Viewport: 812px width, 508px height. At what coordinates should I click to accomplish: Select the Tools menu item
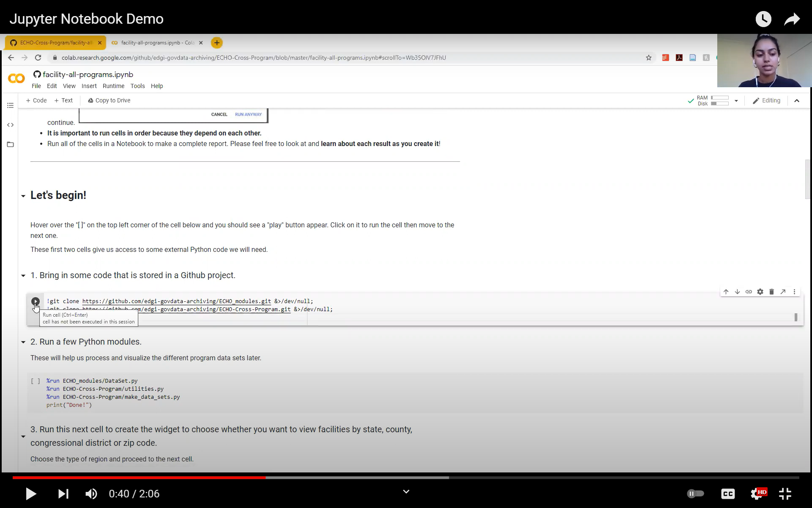[137, 86]
